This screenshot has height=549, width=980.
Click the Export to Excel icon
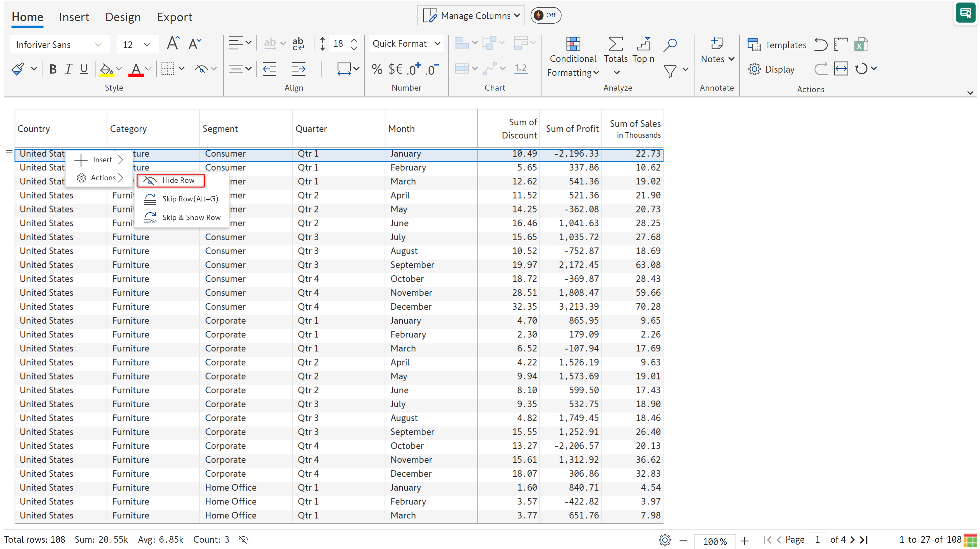860,45
